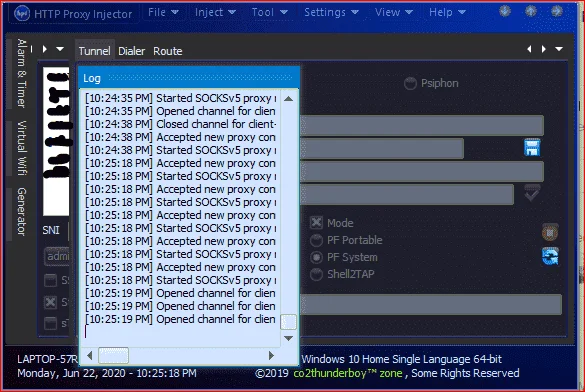Click the Monday, Jun 22, 2020 date text
585x392 pixels.
tap(107, 373)
